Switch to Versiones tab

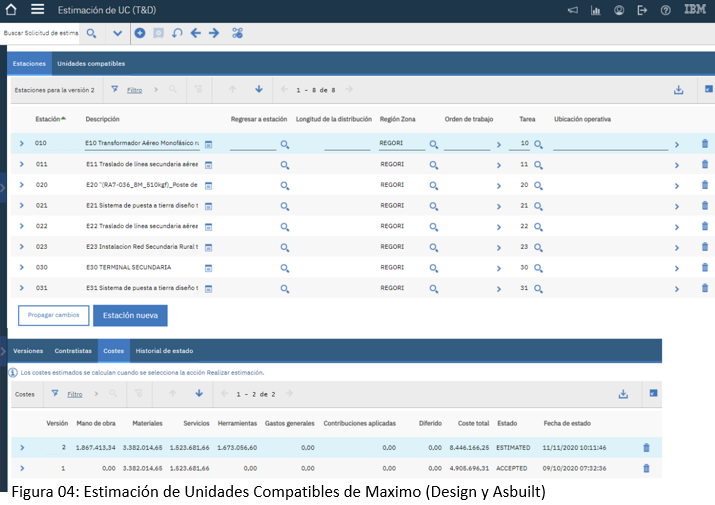(x=28, y=351)
